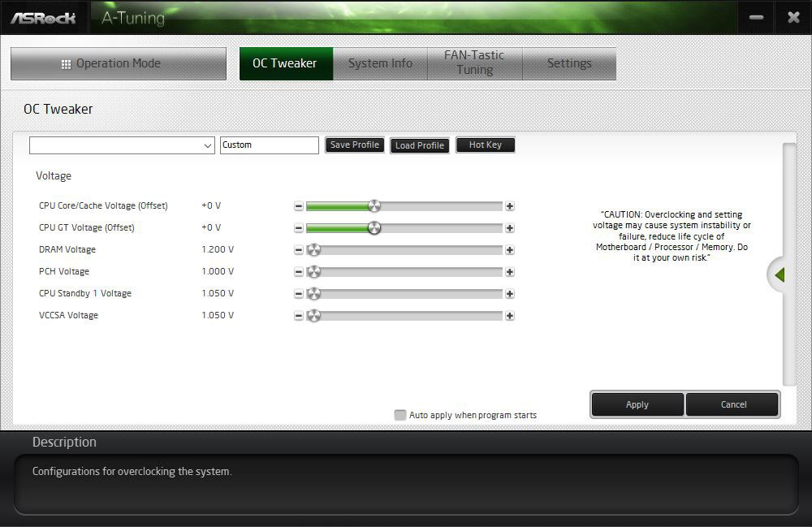
Task: Click the PCH Voltage slider handle
Action: pos(313,272)
